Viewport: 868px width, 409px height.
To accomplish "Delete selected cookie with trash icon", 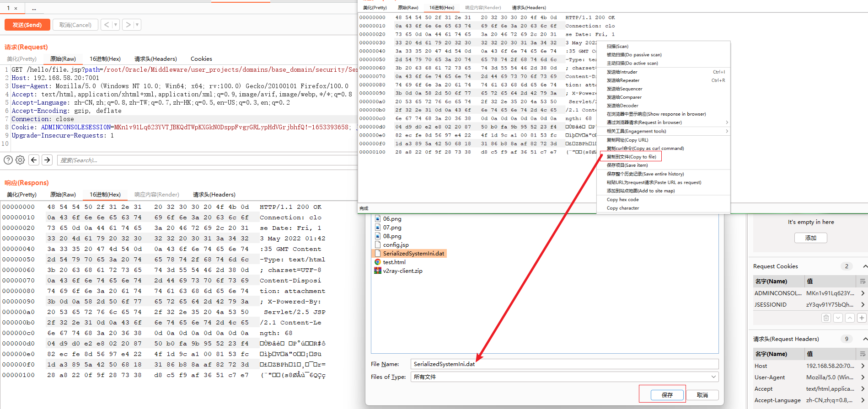I will (x=826, y=318).
